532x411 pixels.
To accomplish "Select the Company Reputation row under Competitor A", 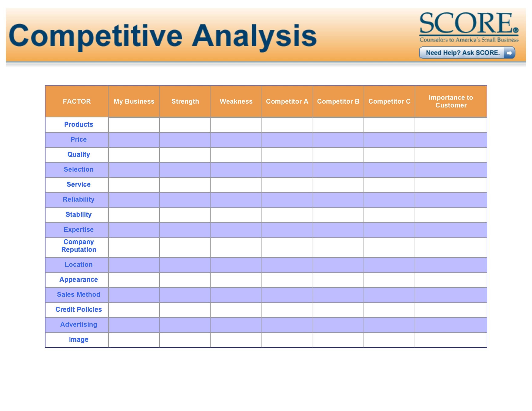I will 287,245.
